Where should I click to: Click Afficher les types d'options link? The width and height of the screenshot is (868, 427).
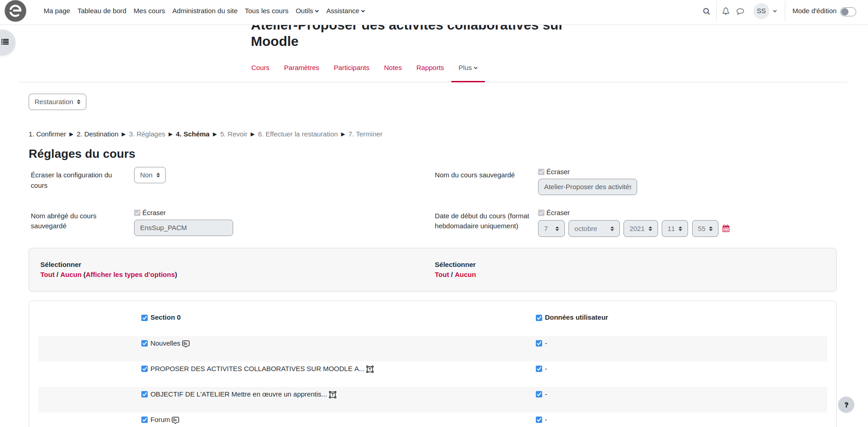click(x=130, y=275)
